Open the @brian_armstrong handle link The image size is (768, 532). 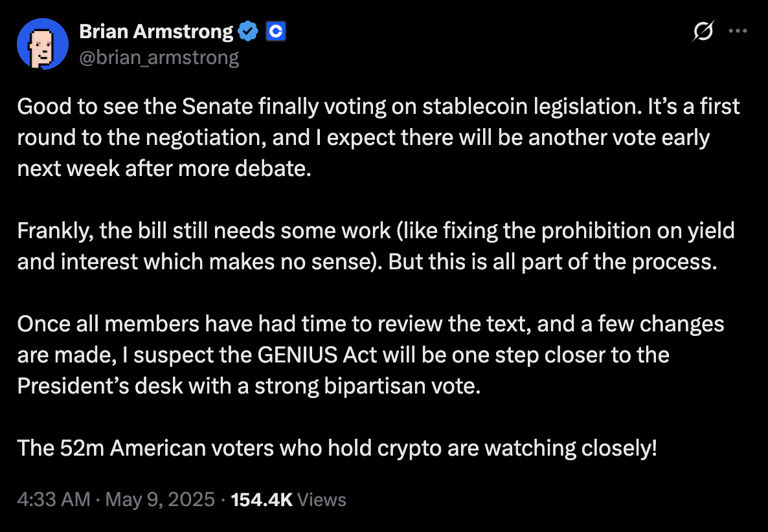(x=159, y=58)
